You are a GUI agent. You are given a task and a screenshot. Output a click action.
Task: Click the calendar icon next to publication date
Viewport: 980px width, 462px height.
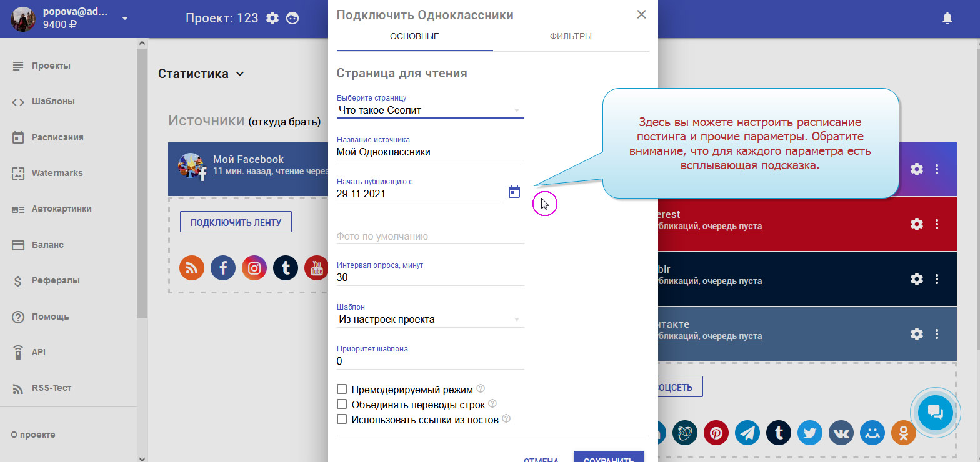[x=514, y=192]
